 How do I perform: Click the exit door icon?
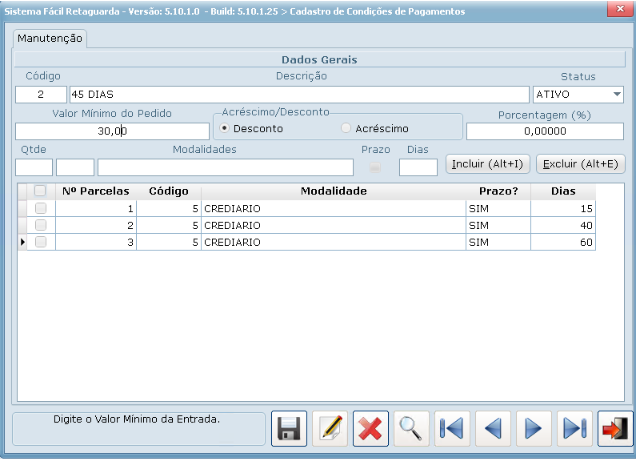pyautogui.click(x=614, y=429)
